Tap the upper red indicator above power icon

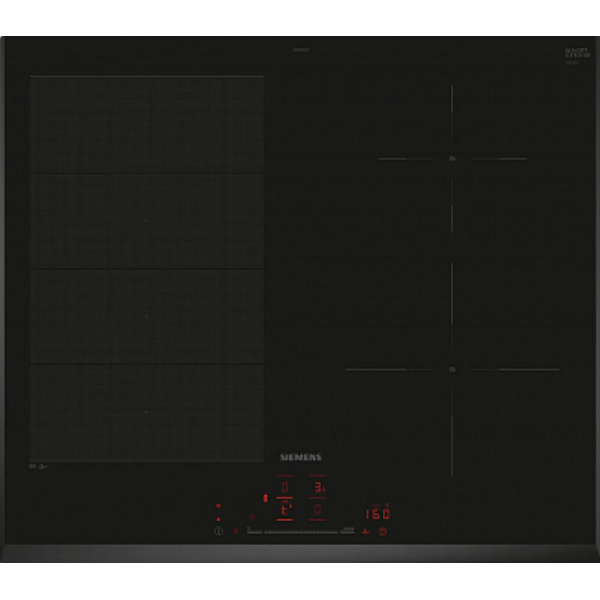click(217, 507)
